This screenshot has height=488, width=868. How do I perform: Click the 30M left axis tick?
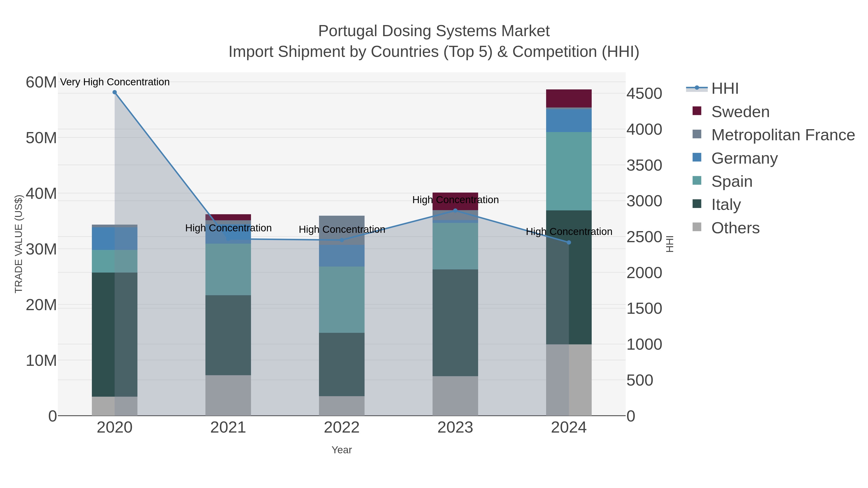tap(41, 249)
